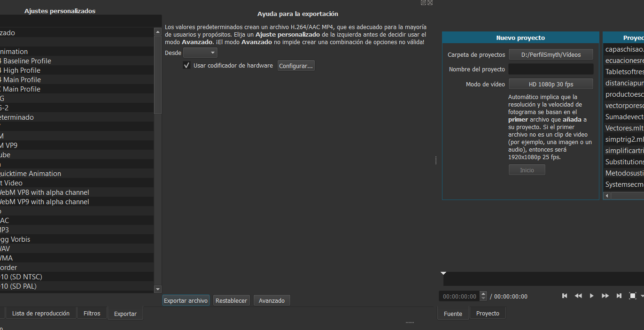
Task: Open the Modo de vídeo HD 1080p dropdown
Action: click(551, 84)
